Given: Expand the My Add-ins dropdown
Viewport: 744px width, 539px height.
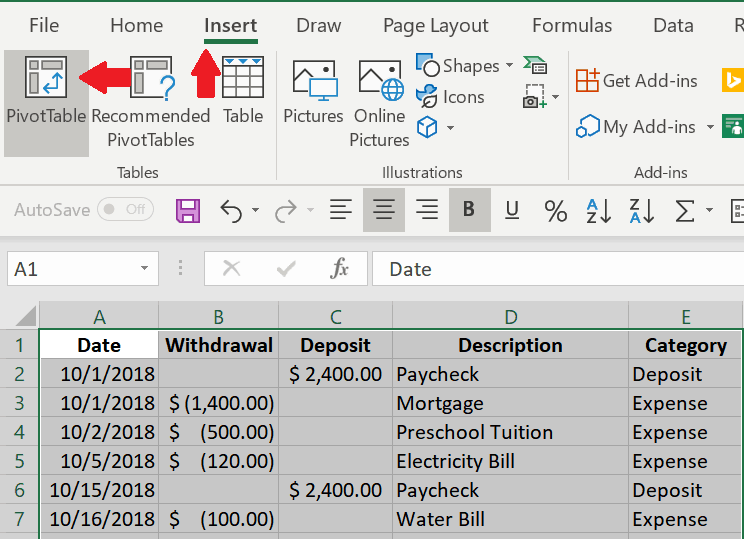Looking at the screenshot, I should click(x=710, y=127).
